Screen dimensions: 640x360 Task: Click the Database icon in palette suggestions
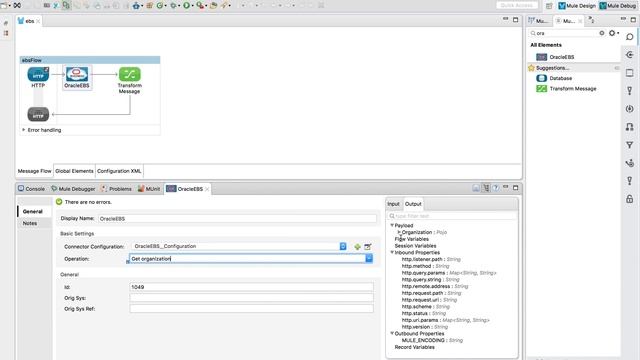pos(542,78)
